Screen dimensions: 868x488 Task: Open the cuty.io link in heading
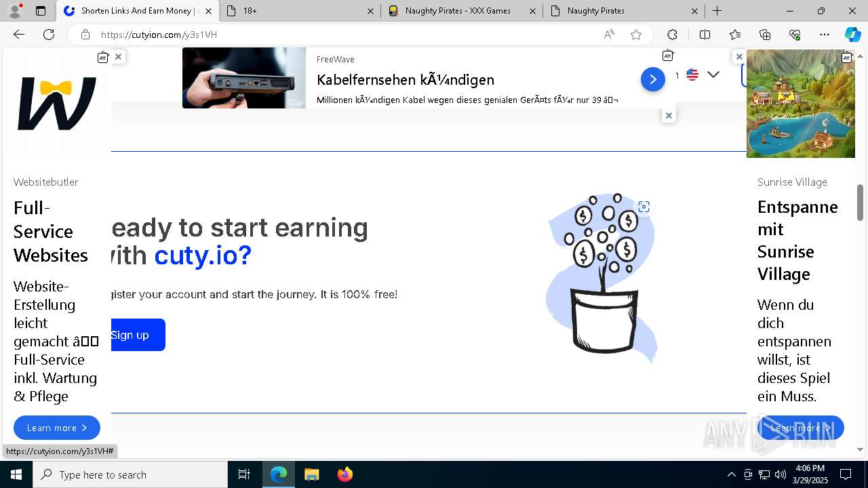(x=203, y=256)
